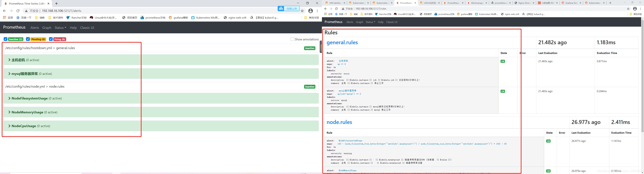Enable Show annotations checkbox
Screen dimensions: 644x174
[x=292, y=39]
